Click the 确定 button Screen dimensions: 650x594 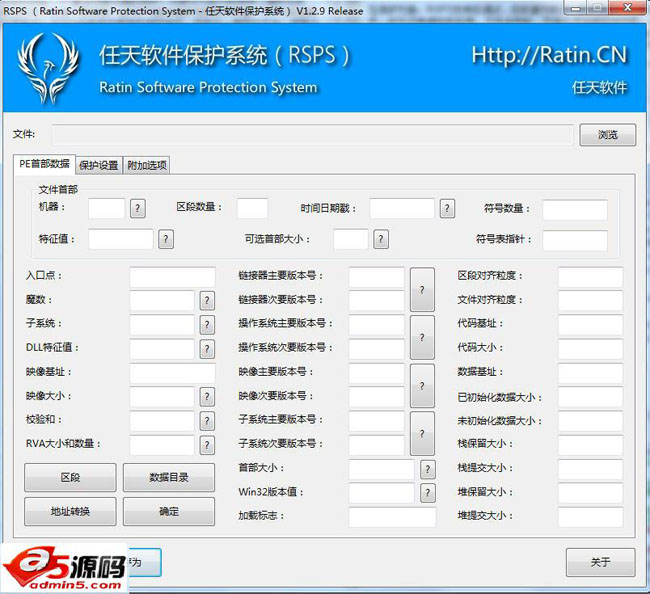(x=169, y=512)
